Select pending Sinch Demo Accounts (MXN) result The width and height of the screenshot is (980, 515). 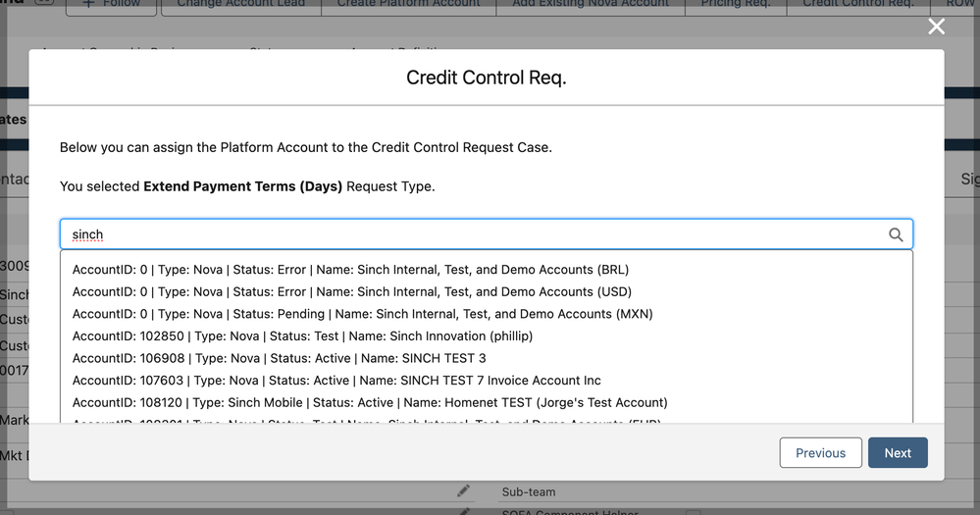pos(487,314)
